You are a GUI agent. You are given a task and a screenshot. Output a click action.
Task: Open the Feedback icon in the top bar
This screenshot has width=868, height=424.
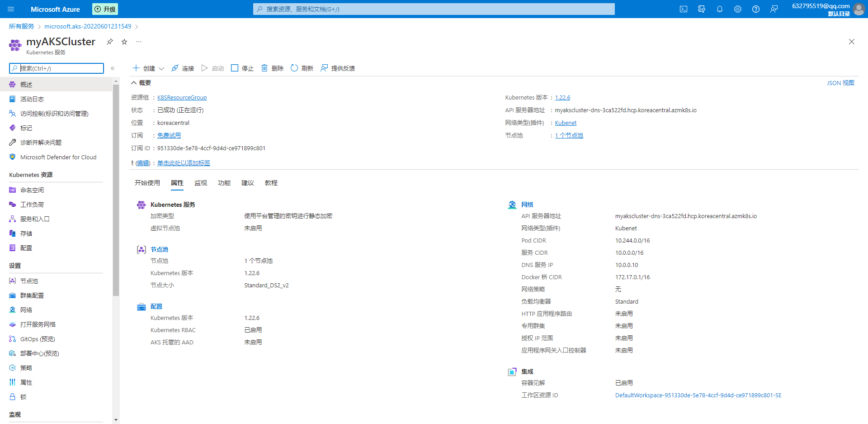click(774, 9)
